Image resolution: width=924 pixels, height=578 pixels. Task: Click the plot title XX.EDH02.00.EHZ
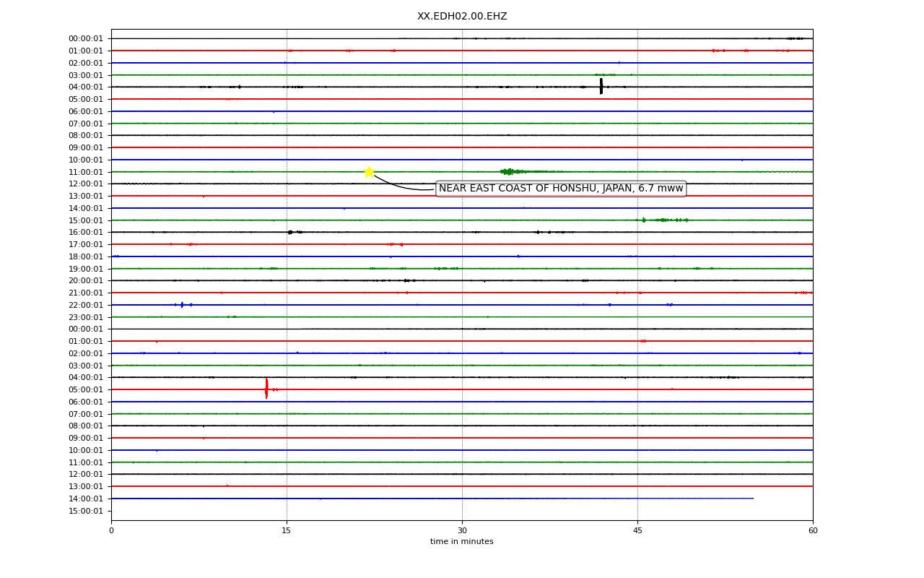coord(462,16)
